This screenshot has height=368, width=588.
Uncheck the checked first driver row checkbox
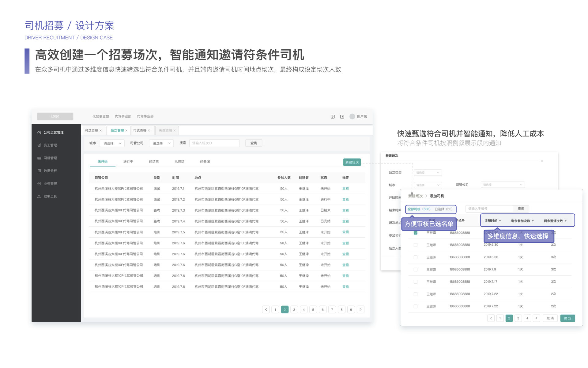pos(416,233)
